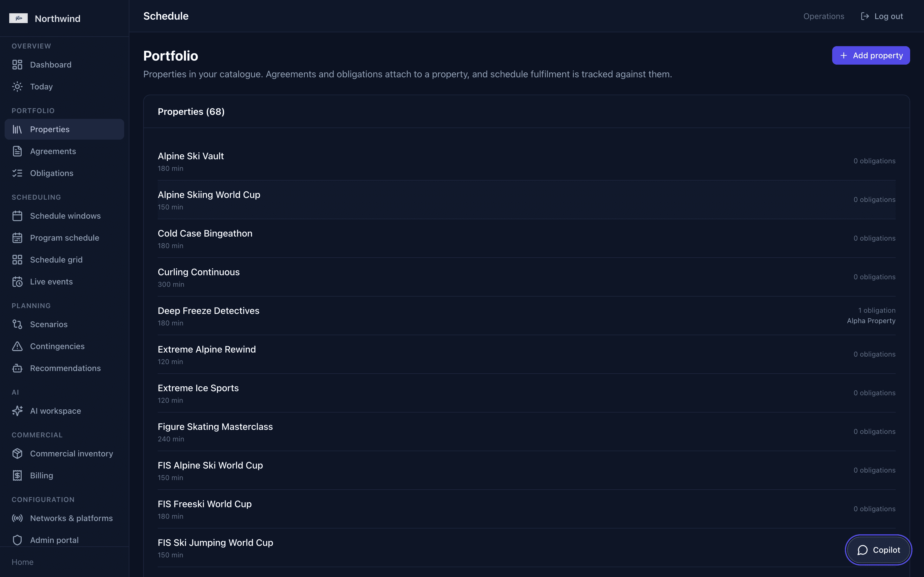Click the Add property button
Viewport: 924px width, 577px height.
871,55
